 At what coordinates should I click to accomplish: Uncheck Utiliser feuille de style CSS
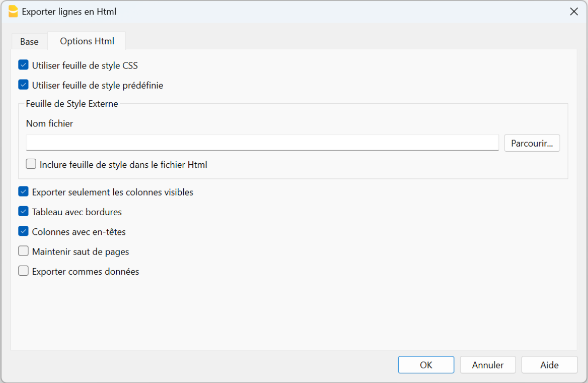pos(23,65)
